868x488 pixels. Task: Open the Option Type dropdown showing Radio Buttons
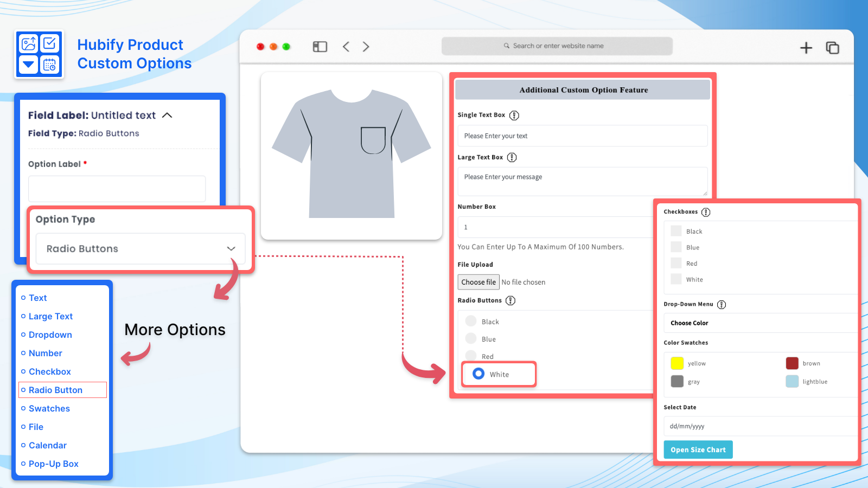point(139,249)
